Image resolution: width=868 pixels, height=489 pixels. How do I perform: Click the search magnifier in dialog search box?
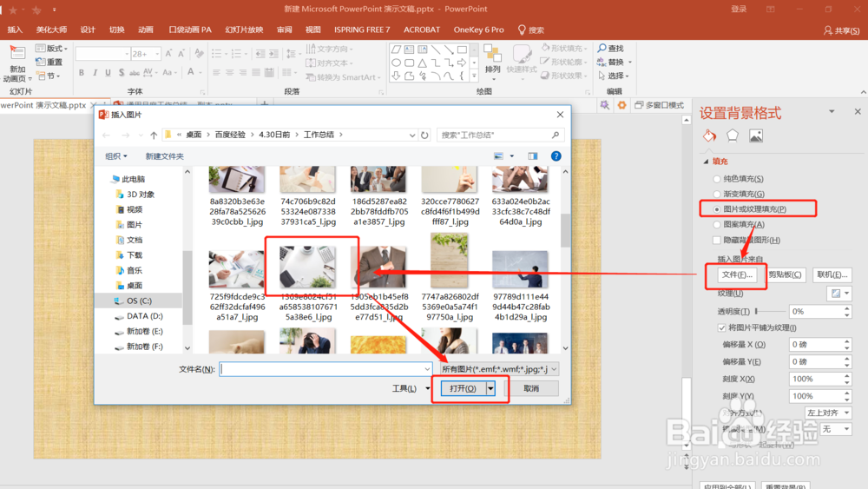556,135
